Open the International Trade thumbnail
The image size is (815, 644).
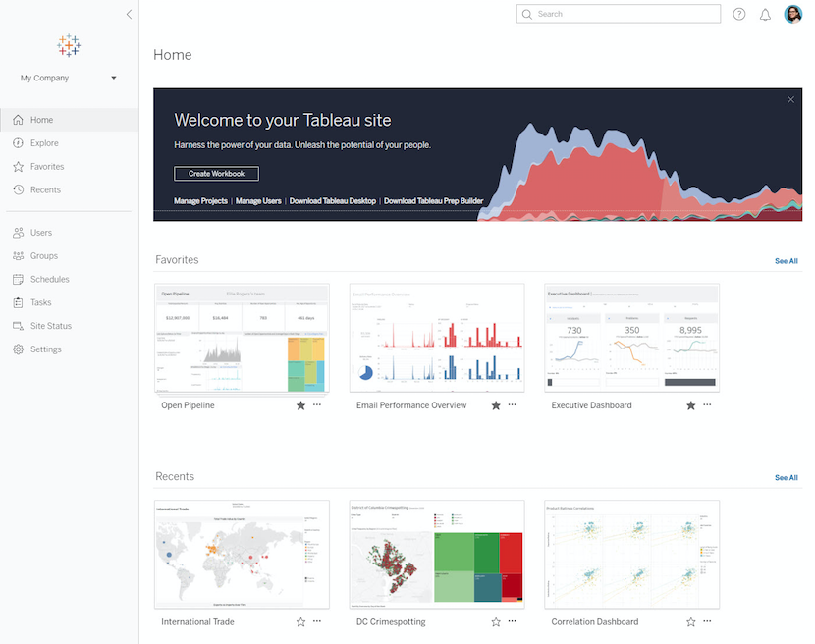pyautogui.click(x=242, y=555)
